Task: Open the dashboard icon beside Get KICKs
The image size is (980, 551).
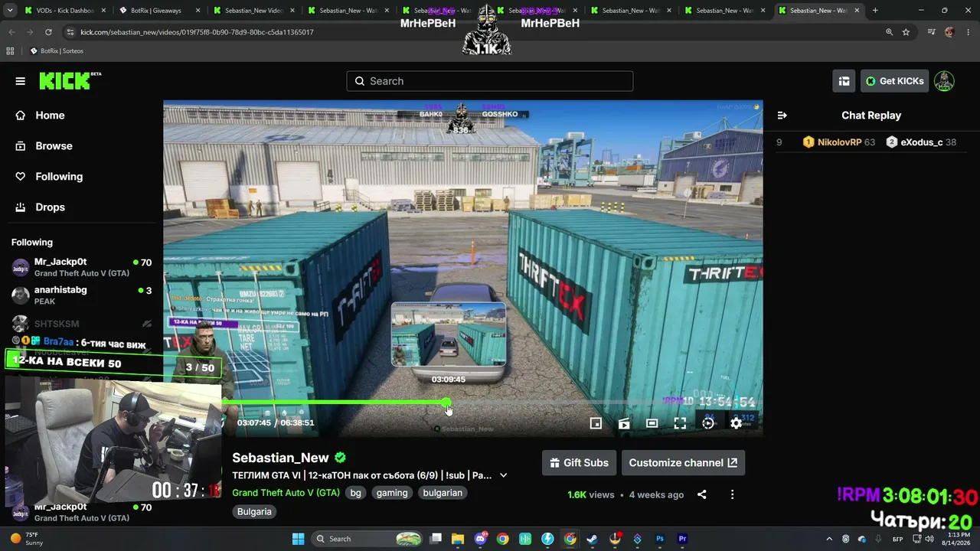Action: [844, 81]
